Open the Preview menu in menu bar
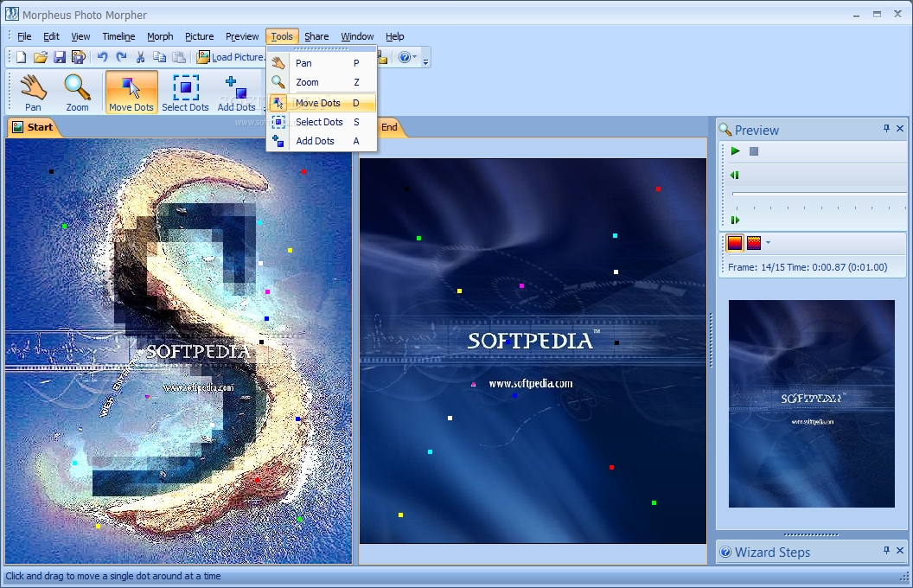Screen dimensions: 913x588 [242, 36]
